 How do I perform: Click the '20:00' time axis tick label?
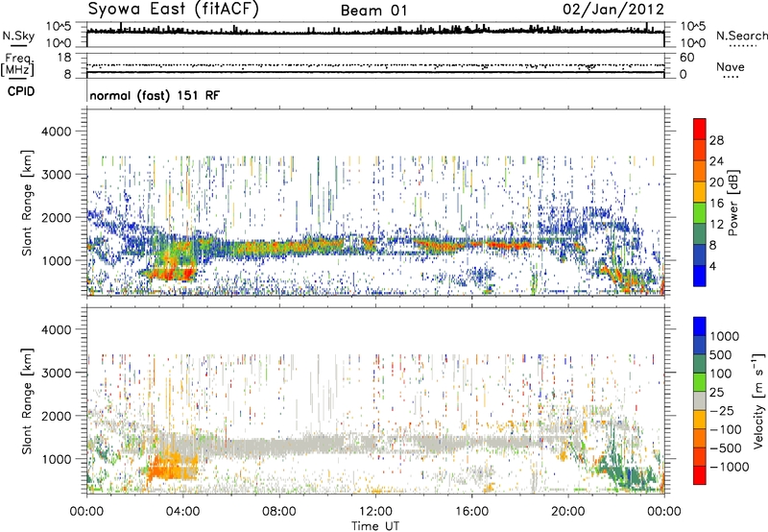[568, 512]
